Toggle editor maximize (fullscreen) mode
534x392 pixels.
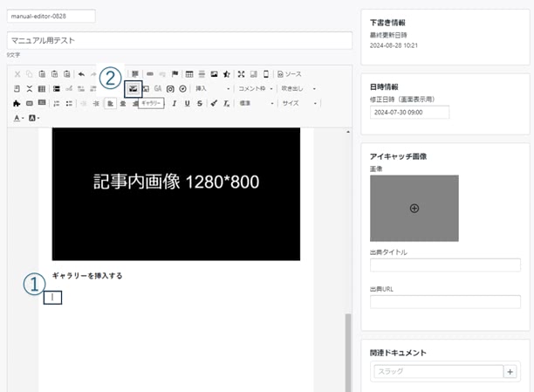point(241,74)
